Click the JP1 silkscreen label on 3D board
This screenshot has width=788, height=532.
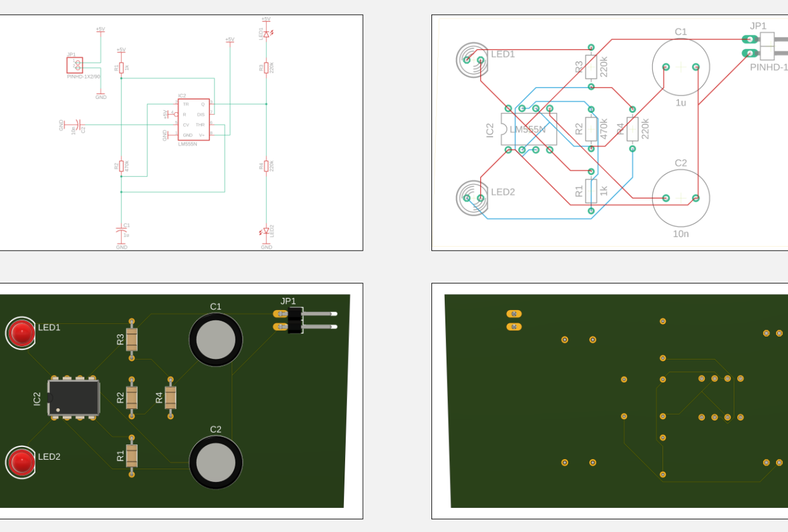(288, 301)
